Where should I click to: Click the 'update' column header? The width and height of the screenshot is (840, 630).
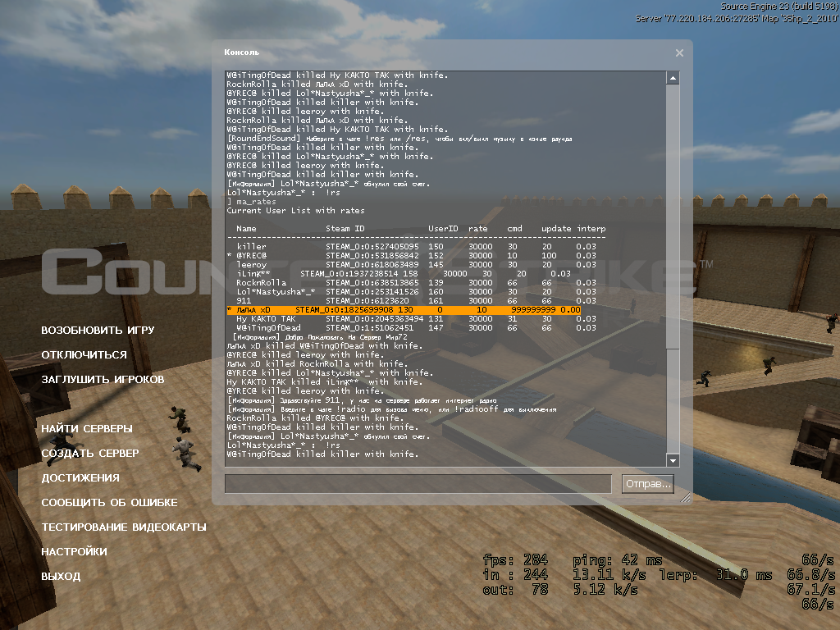pyautogui.click(x=556, y=229)
